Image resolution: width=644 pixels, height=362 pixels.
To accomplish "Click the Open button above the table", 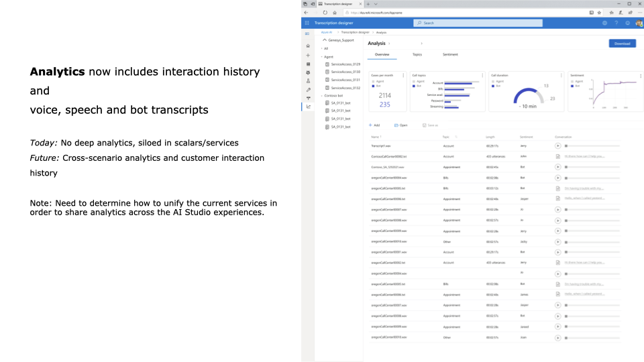I will pos(401,125).
